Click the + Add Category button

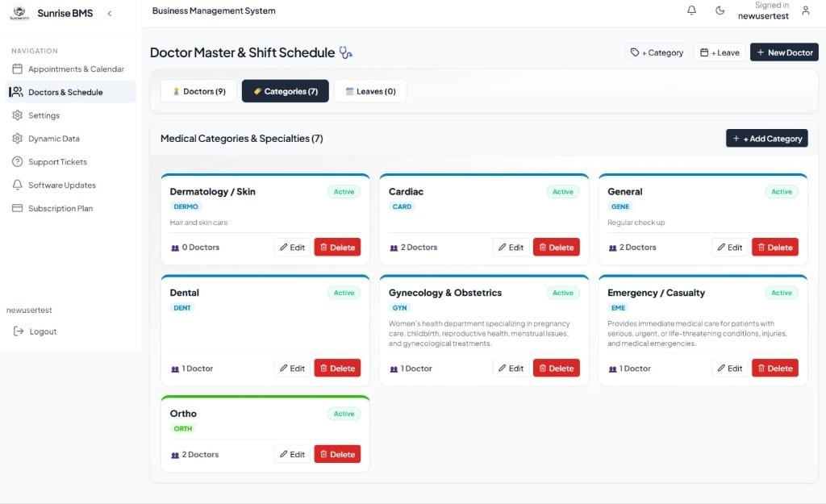(x=767, y=139)
